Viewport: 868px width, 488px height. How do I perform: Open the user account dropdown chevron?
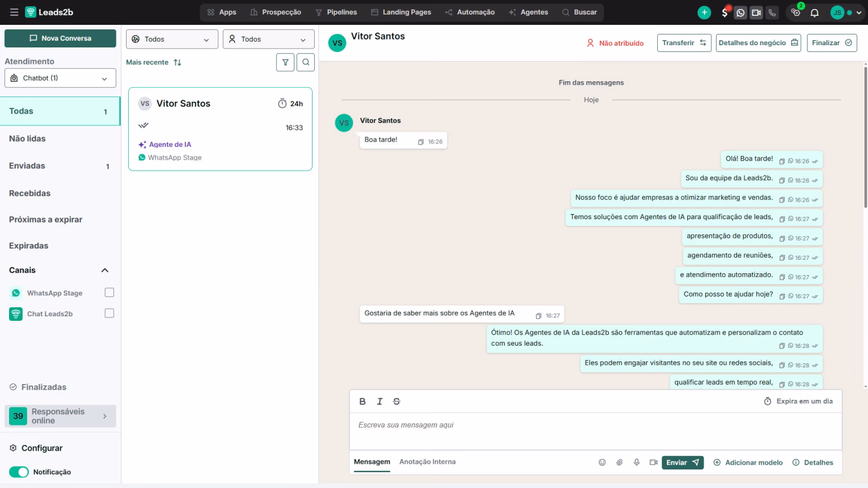point(858,12)
